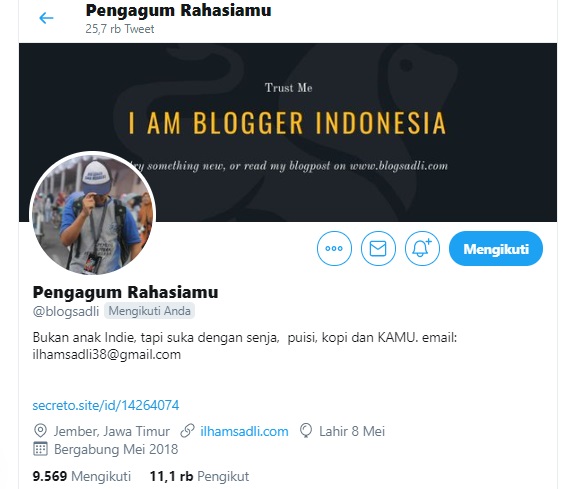This screenshot has height=489, width=577.
Task: Click the Lahir 8 Mei birthday text
Action: click(x=352, y=431)
